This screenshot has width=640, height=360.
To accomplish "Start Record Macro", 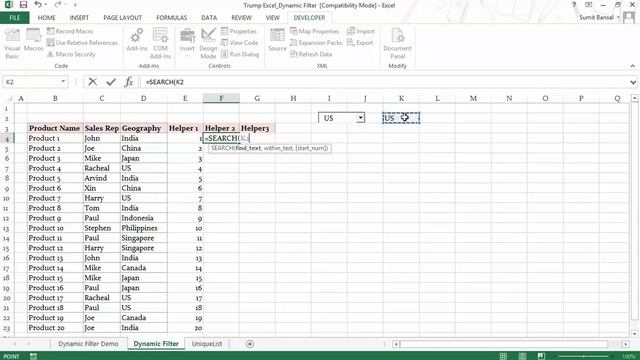I will pyautogui.click(x=70, y=31).
